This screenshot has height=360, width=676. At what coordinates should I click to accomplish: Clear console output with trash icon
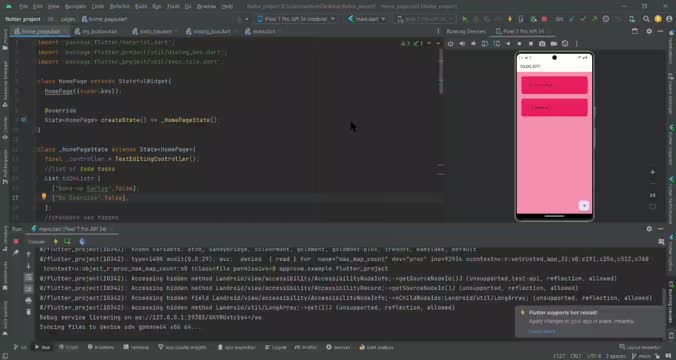pos(28,311)
